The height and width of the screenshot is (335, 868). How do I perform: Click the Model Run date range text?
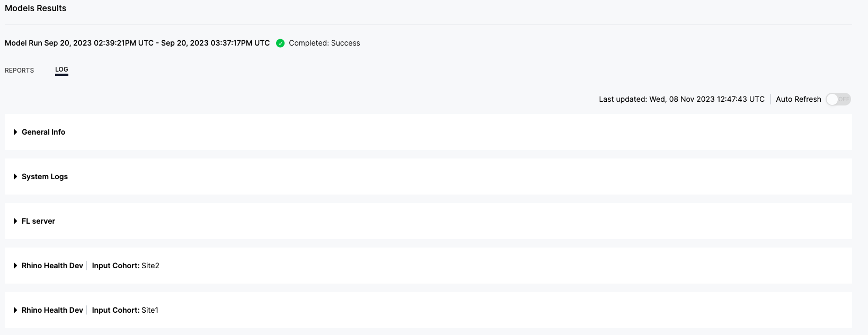click(137, 43)
